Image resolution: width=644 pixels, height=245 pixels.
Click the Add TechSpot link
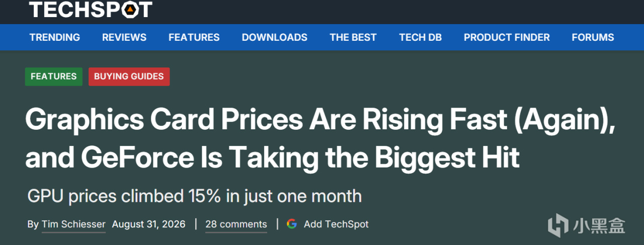click(336, 224)
